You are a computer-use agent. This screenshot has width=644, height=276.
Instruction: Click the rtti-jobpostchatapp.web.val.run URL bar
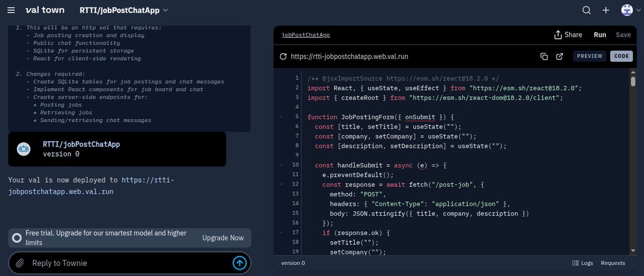[349, 56]
